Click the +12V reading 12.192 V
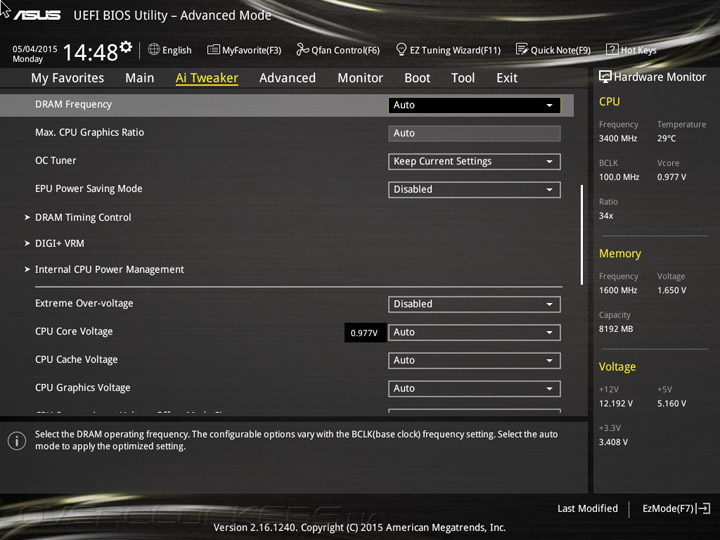 coord(616,403)
